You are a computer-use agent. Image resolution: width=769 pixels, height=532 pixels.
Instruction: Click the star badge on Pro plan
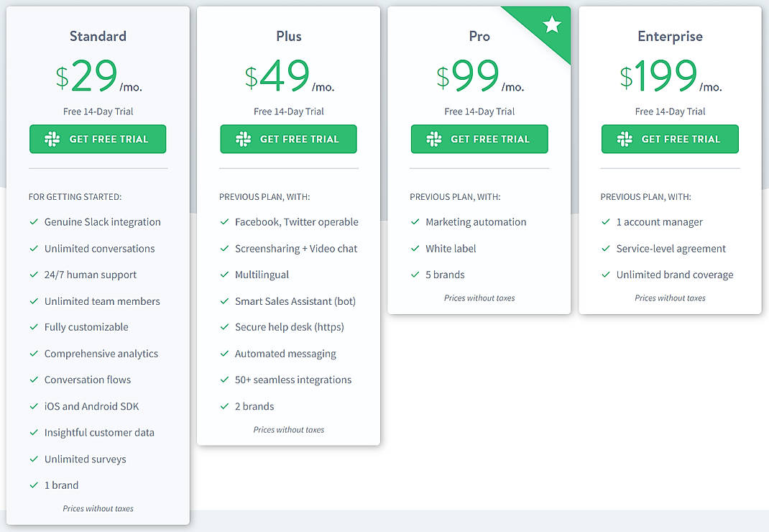(552, 24)
